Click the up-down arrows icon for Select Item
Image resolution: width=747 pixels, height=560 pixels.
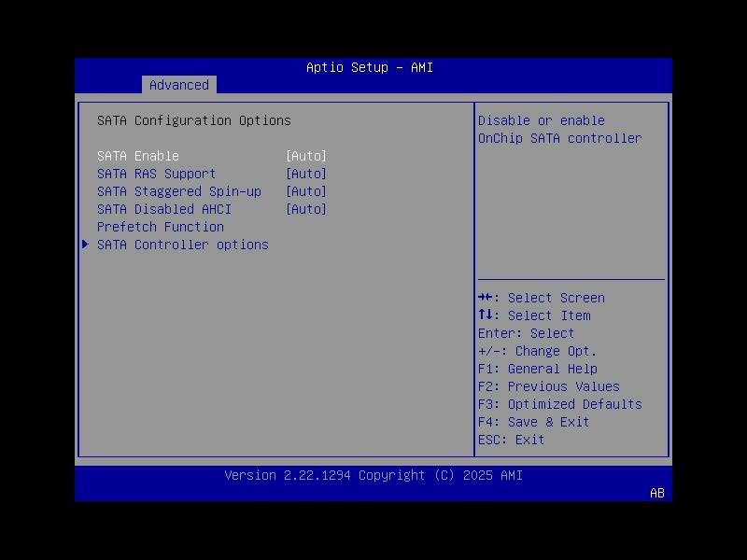coord(485,315)
